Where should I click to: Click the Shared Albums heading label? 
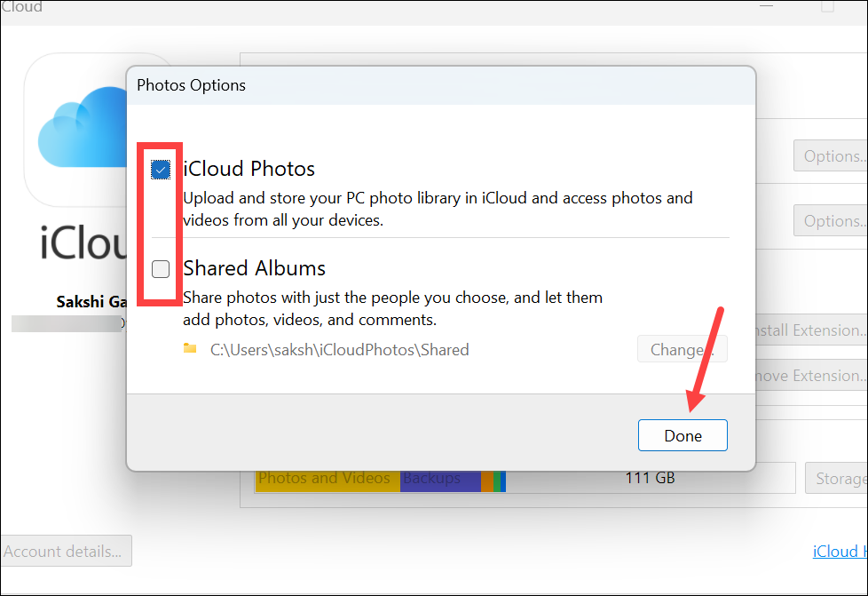[x=254, y=268]
